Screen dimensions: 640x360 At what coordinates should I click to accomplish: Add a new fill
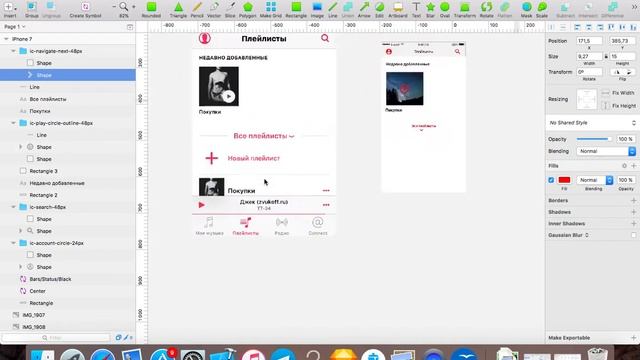pyautogui.click(x=633, y=166)
